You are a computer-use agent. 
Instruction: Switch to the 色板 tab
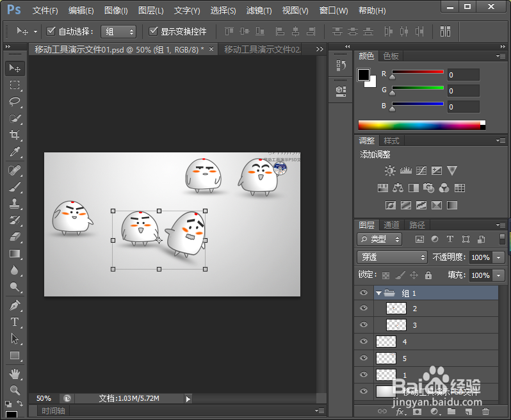391,56
